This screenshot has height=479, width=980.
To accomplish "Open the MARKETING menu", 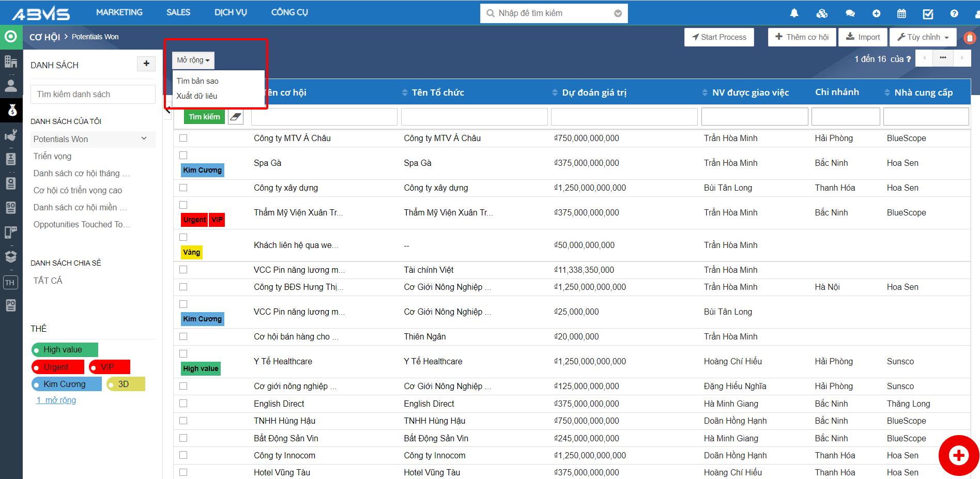I will (119, 12).
